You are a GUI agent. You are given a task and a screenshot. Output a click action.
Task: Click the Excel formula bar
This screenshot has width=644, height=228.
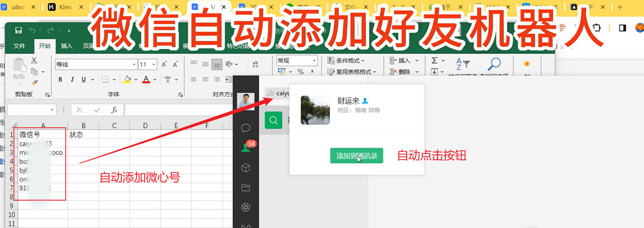[x=180, y=110]
